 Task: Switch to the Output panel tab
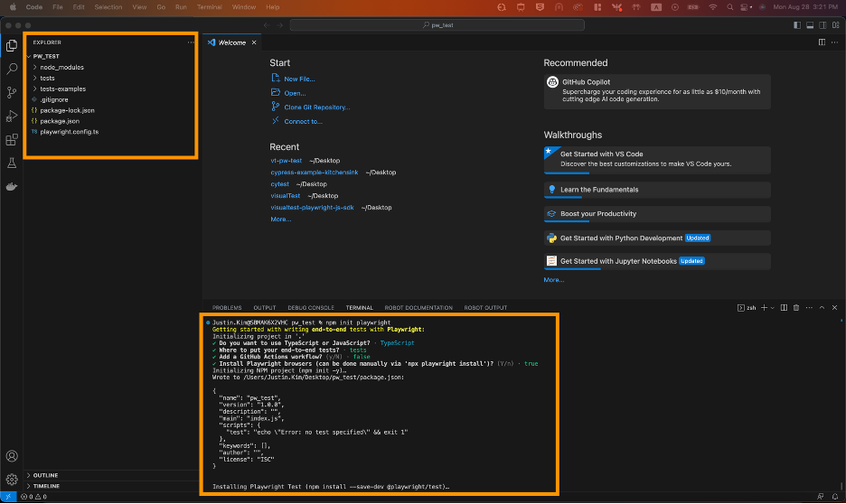[264, 308]
